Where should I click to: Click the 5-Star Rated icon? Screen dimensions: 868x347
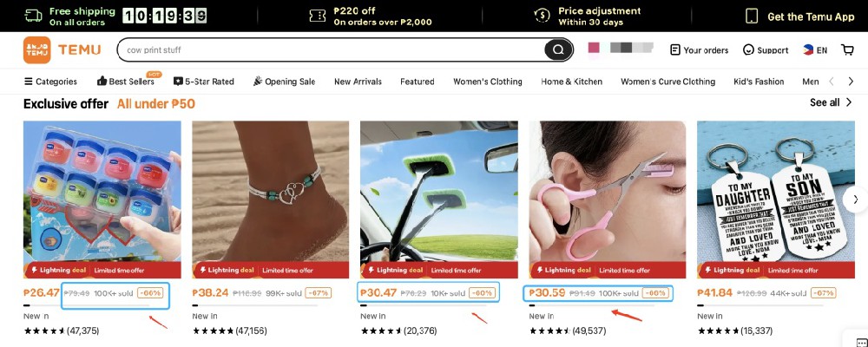(x=178, y=82)
